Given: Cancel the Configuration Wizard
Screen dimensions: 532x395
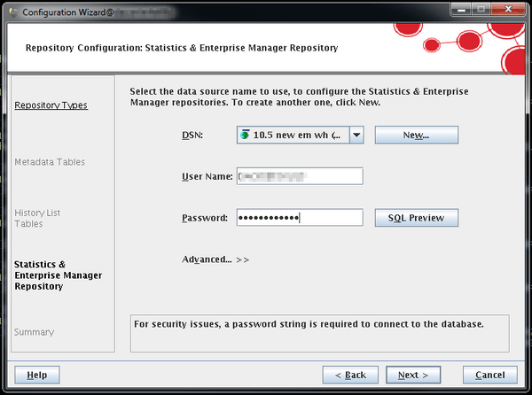Looking at the screenshot, I should click(489, 375).
